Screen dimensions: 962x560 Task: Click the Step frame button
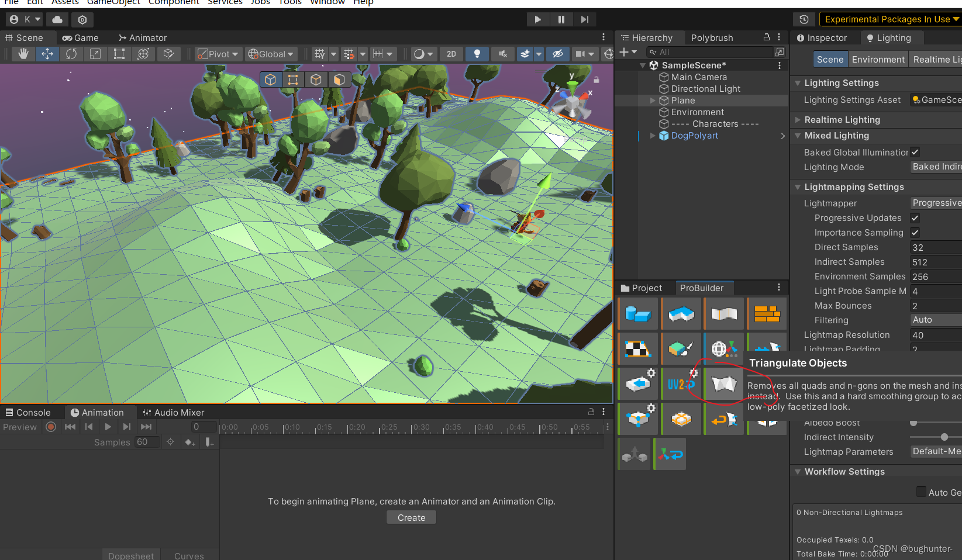[x=584, y=19]
